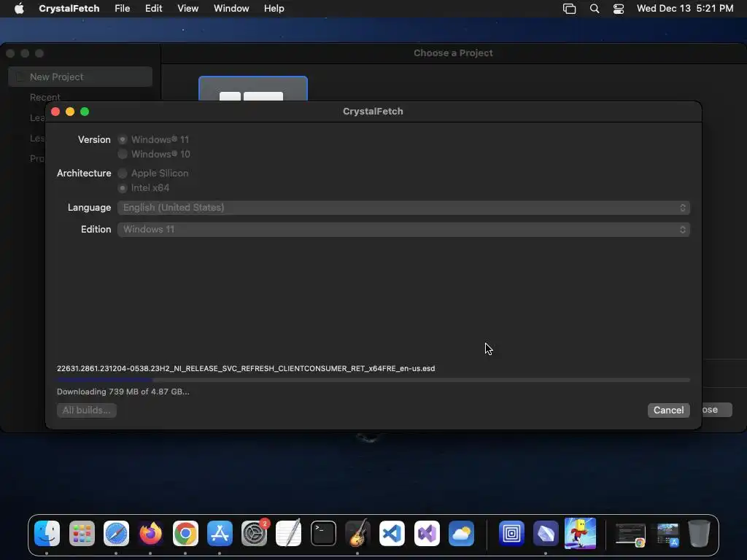The height and width of the screenshot is (560, 747).
Task: Open the File menu
Action: point(123,9)
